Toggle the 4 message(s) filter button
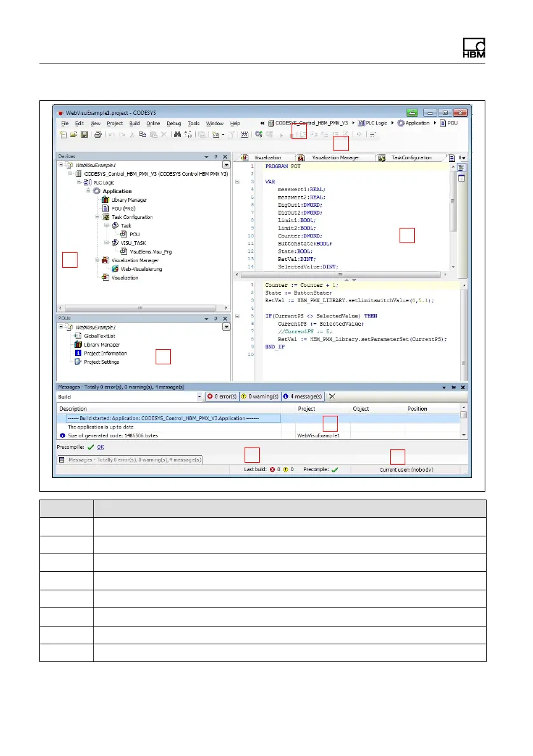The width and height of the screenshot is (533, 756). pos(304,396)
